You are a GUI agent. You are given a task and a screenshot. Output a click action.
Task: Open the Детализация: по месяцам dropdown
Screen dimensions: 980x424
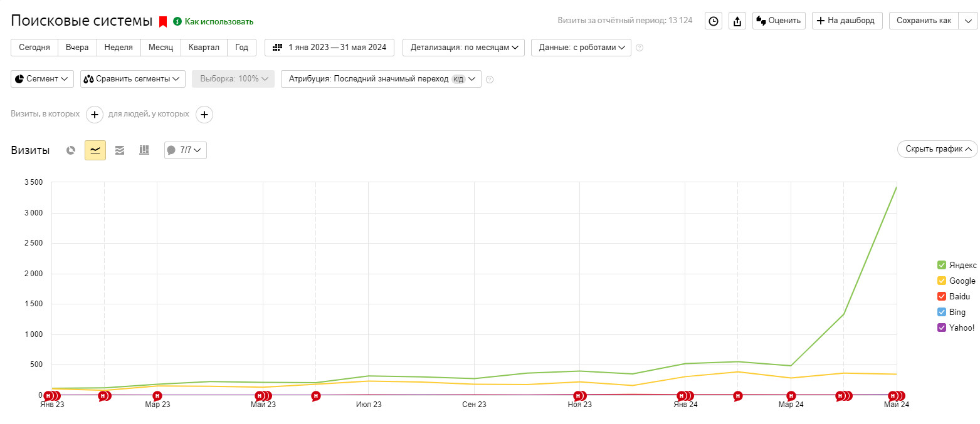[463, 48]
